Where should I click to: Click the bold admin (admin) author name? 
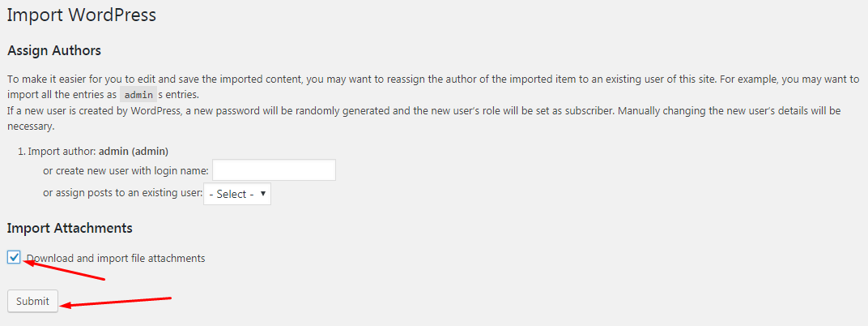tap(134, 151)
